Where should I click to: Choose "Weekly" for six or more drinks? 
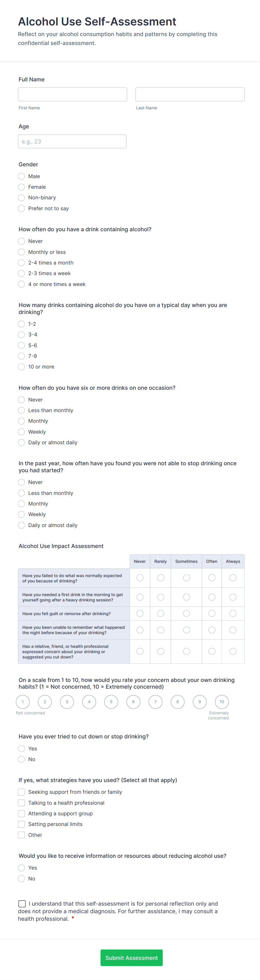coord(21,431)
